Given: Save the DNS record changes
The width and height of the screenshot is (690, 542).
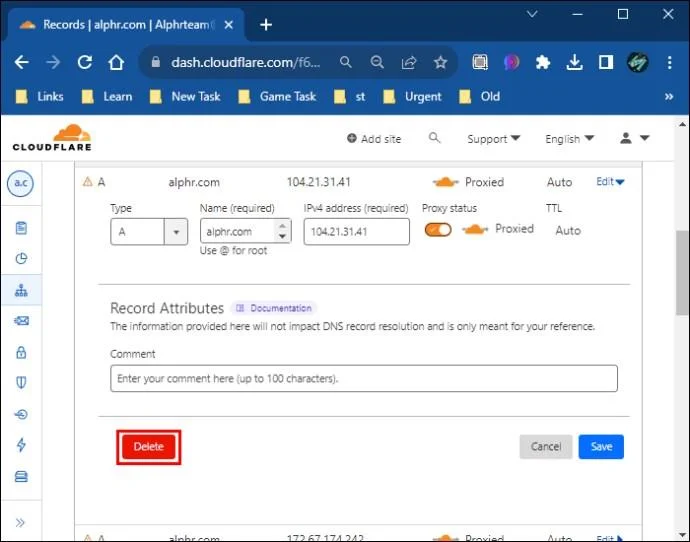Looking at the screenshot, I should 601,447.
